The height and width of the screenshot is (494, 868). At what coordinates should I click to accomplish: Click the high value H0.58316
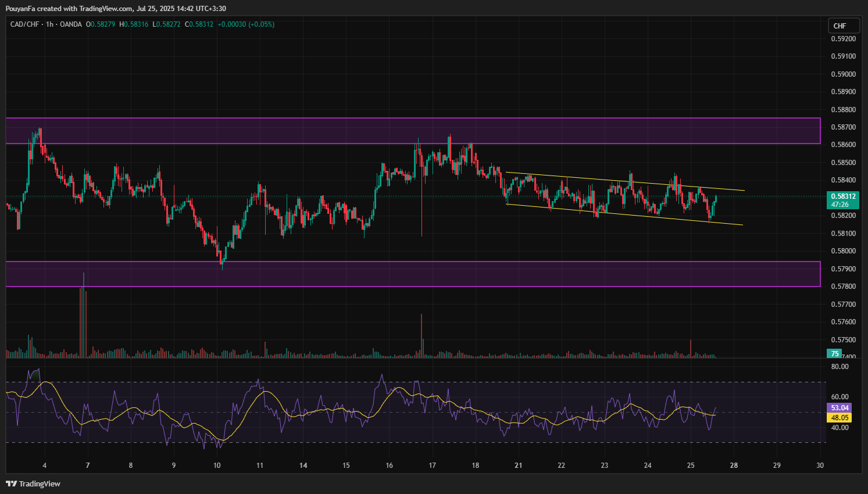134,24
